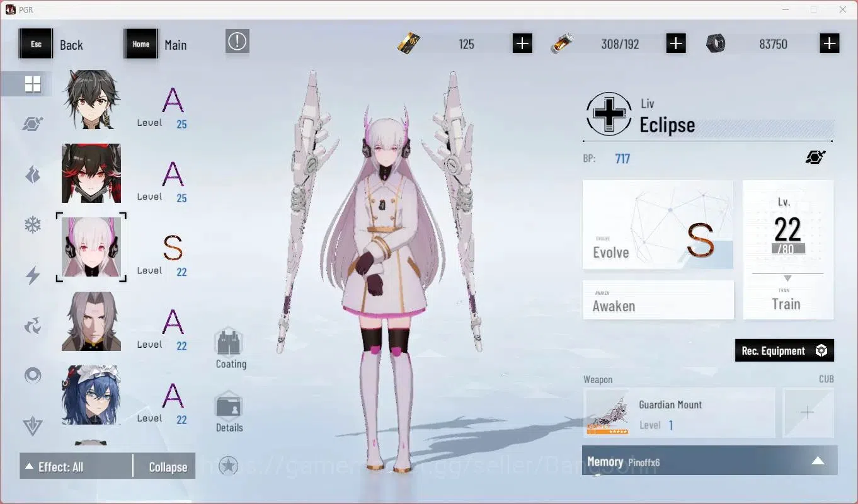Screen dimensions: 858x504
Task: Open the Train level panel
Action: (x=788, y=249)
